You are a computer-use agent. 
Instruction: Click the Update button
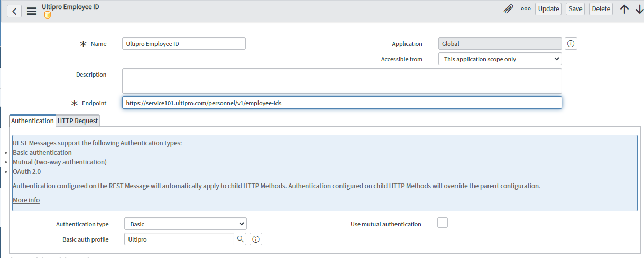click(x=548, y=9)
